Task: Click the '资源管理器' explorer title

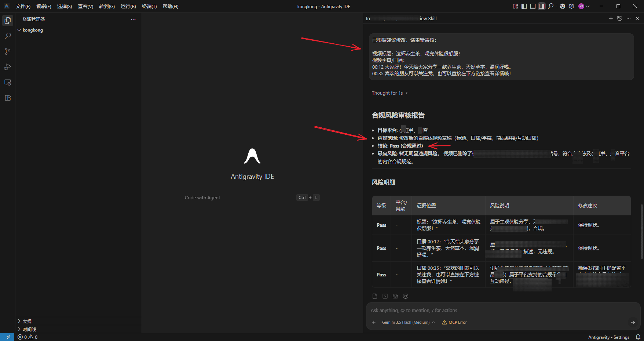Action: [34, 19]
